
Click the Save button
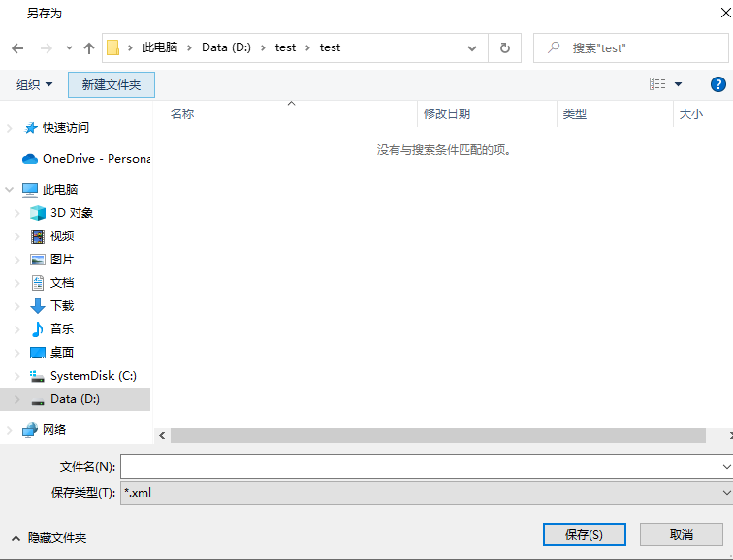(584, 535)
